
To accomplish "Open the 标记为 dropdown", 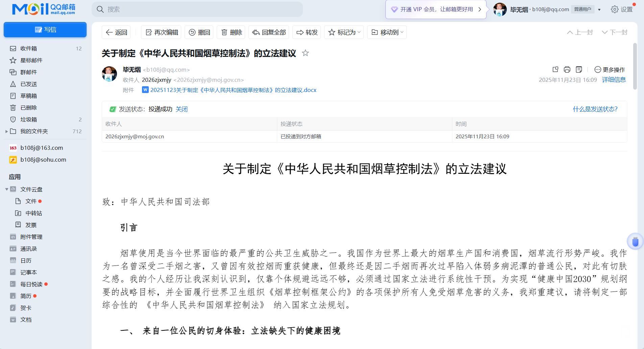I will coord(344,32).
